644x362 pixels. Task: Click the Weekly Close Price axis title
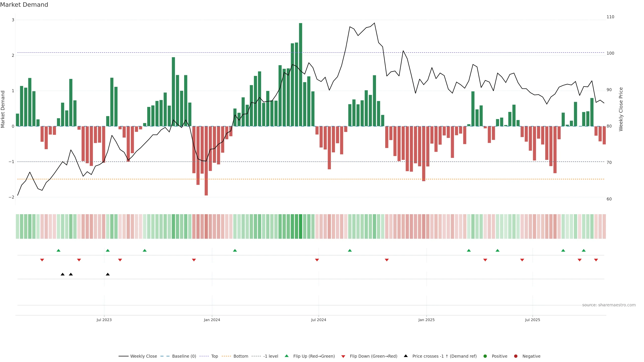621,109
